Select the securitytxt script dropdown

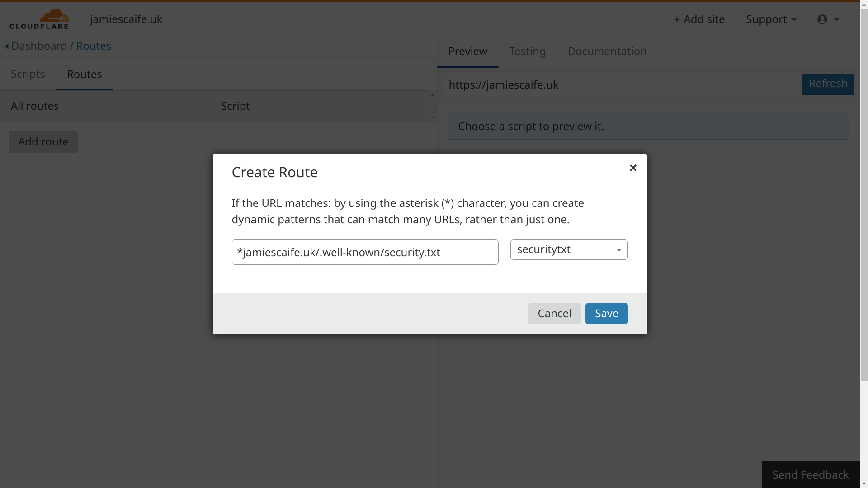pyautogui.click(x=568, y=249)
